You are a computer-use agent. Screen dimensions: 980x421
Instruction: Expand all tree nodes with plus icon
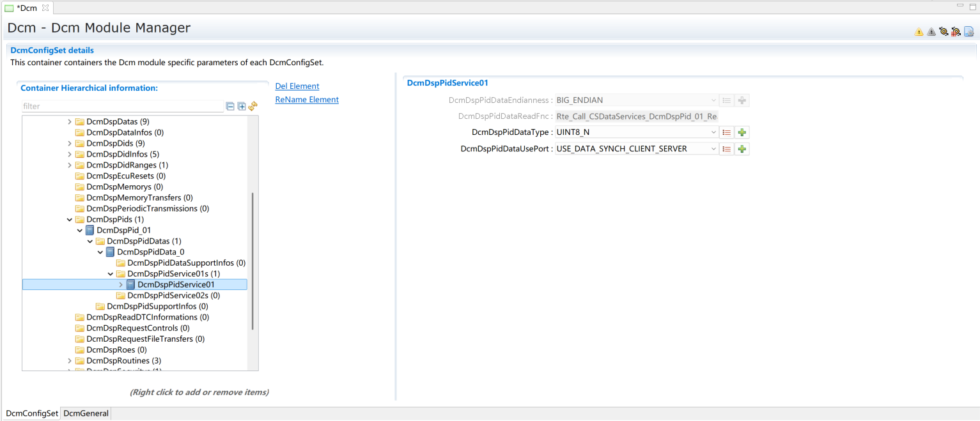click(242, 106)
